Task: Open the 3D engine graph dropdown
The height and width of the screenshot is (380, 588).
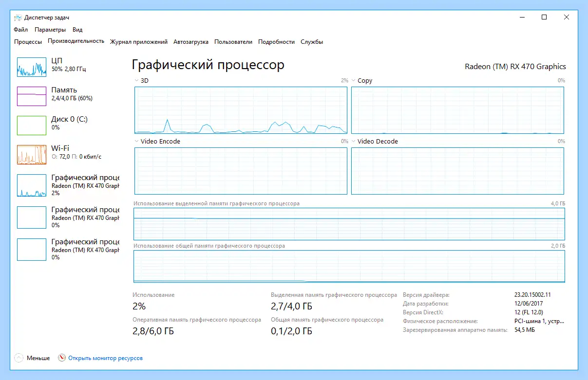Action: tap(136, 81)
